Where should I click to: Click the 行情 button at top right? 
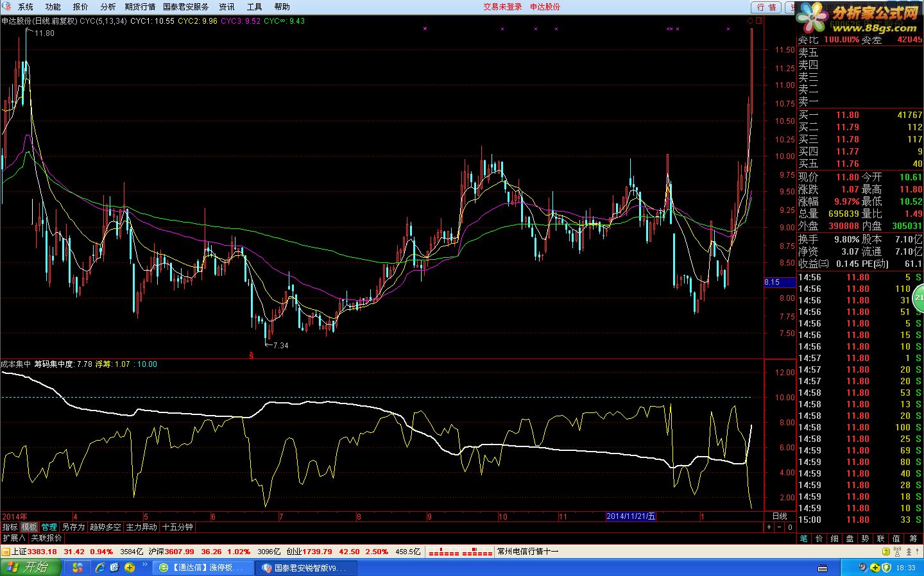766,7
